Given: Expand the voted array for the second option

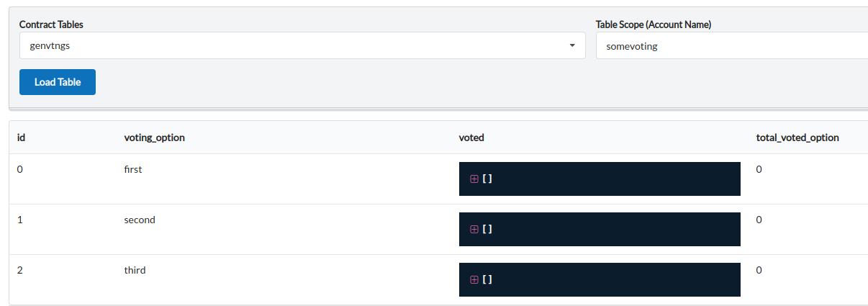Looking at the screenshot, I should (x=474, y=229).
